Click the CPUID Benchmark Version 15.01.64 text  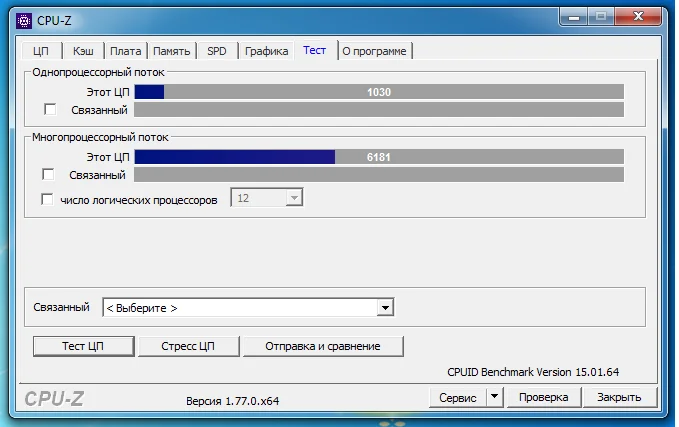[x=533, y=372]
